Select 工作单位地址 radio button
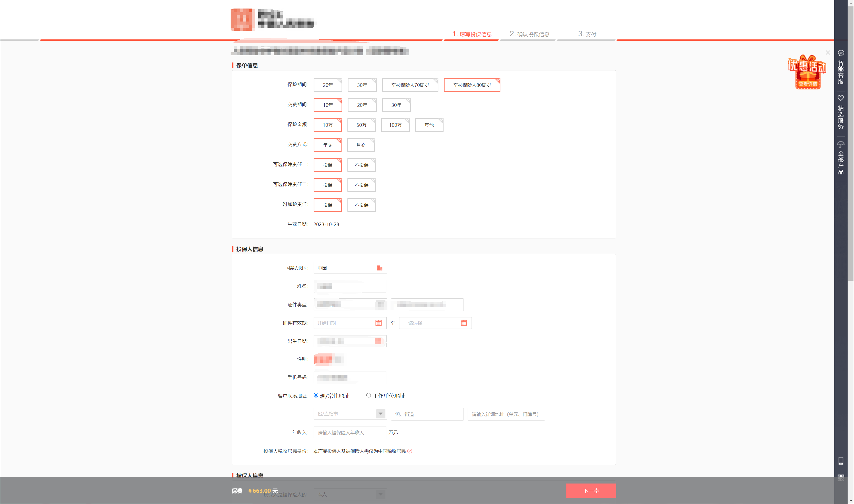 click(x=368, y=395)
